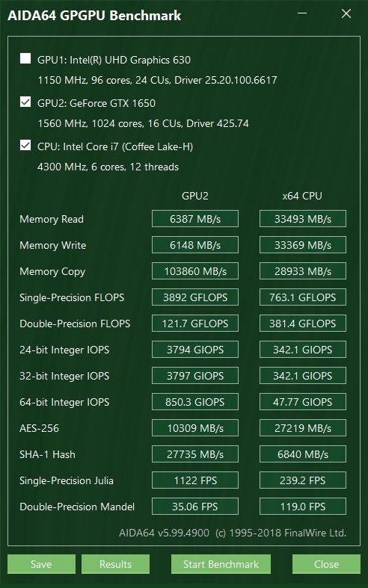Select CPU Single-Precision Julia 239.2 FPS

[x=303, y=480]
